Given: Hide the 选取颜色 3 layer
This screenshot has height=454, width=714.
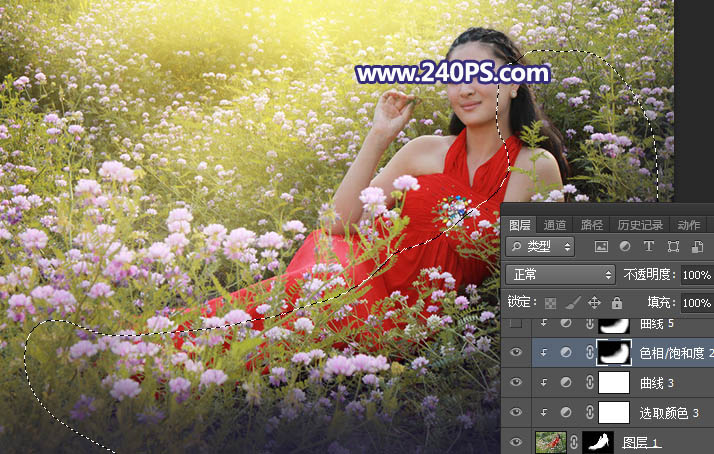Looking at the screenshot, I should click(514, 412).
